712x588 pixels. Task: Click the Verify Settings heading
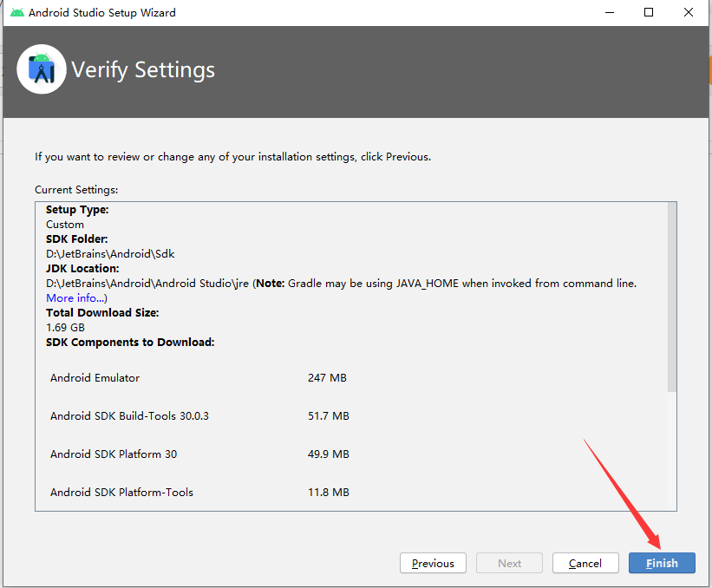(143, 70)
